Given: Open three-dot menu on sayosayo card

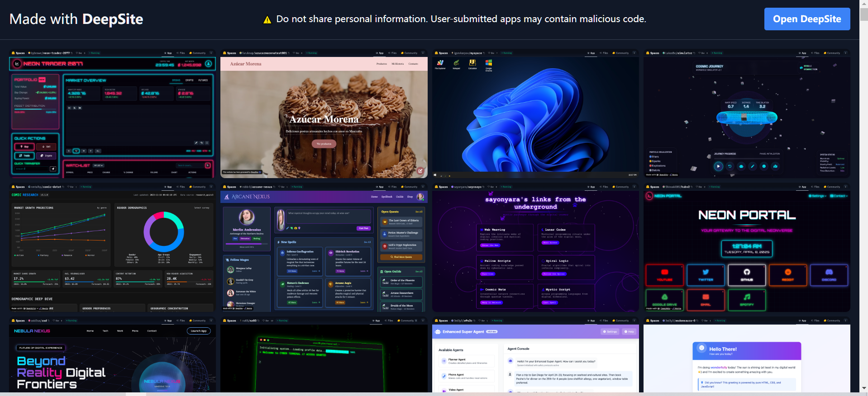Looking at the screenshot, I should tap(634, 187).
